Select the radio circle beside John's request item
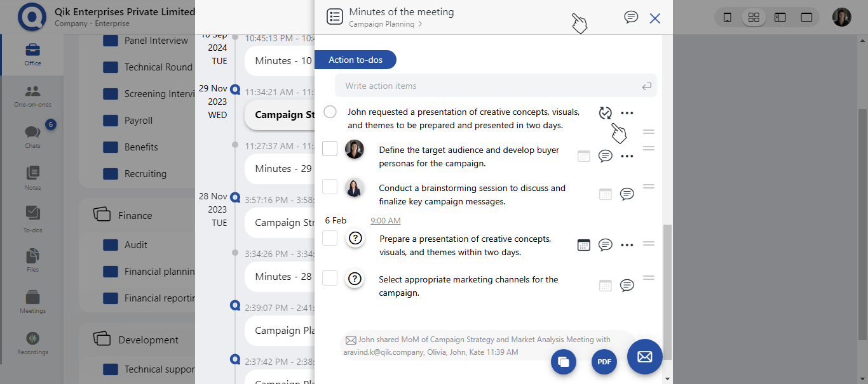Viewport: 868px width, 384px height. [x=330, y=112]
